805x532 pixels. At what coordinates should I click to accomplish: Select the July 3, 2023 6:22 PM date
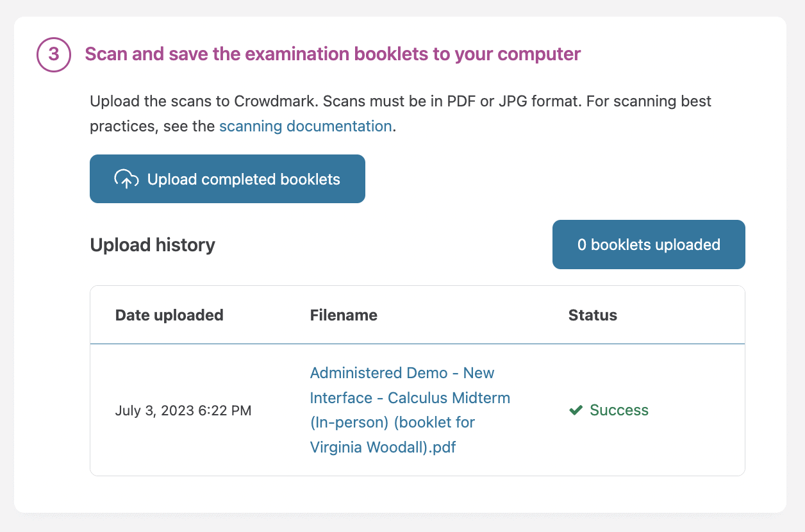click(183, 411)
